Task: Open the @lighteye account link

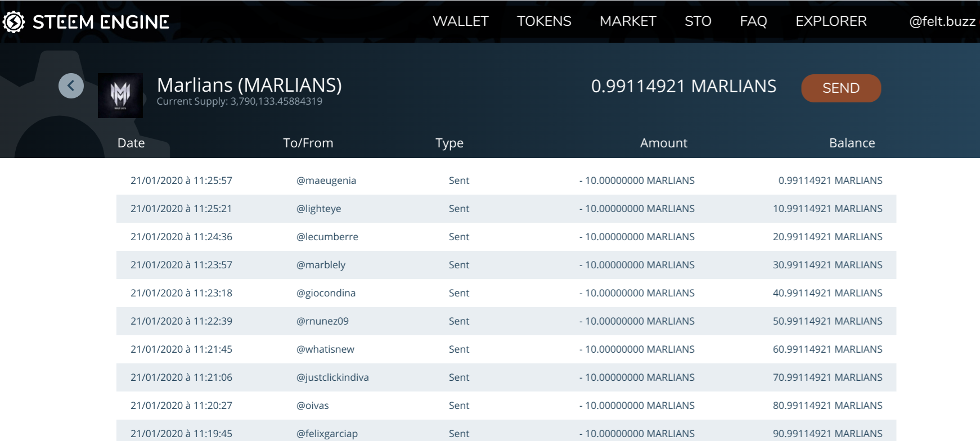Action: (x=319, y=209)
